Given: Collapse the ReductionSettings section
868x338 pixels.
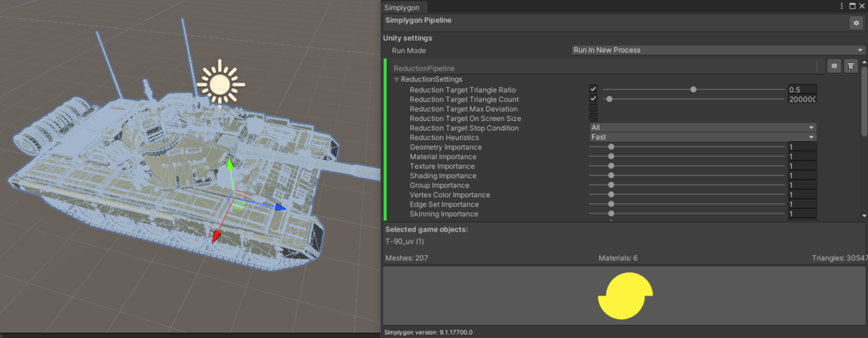Looking at the screenshot, I should tap(397, 80).
